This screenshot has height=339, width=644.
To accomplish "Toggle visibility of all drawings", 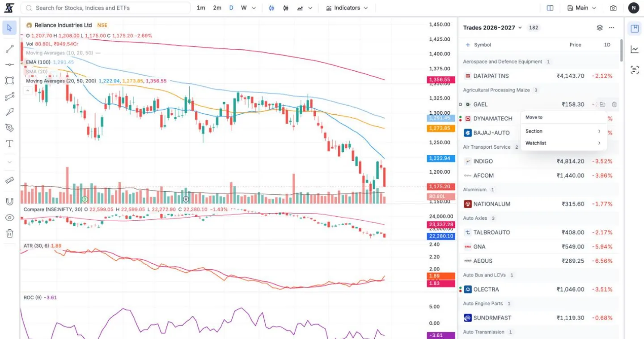I will (x=9, y=218).
